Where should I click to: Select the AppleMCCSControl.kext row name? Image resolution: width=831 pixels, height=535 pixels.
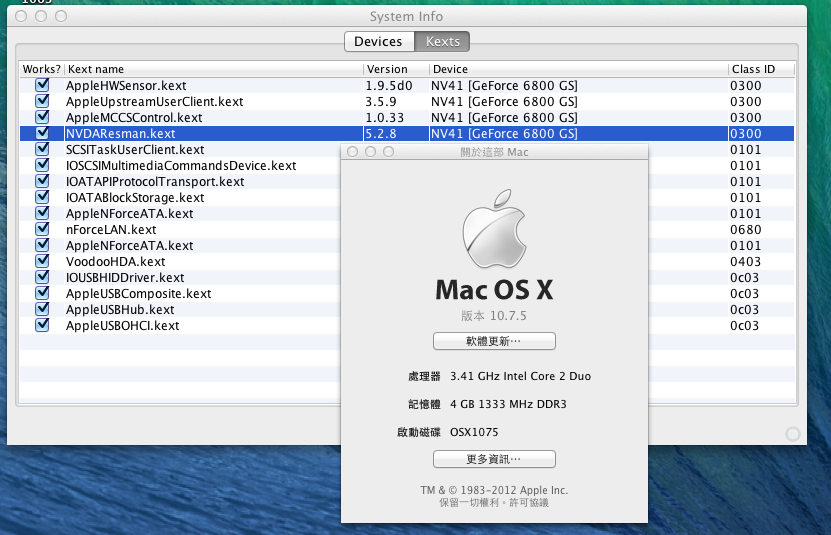coord(134,118)
